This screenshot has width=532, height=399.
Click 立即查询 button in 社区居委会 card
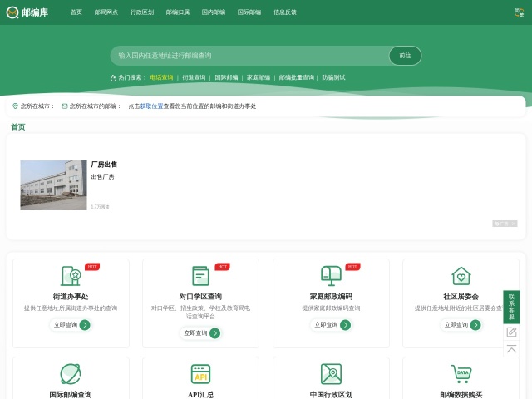461,325
